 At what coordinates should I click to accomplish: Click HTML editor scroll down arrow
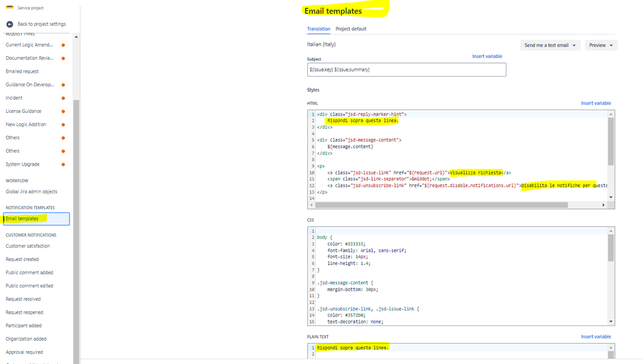click(x=611, y=197)
